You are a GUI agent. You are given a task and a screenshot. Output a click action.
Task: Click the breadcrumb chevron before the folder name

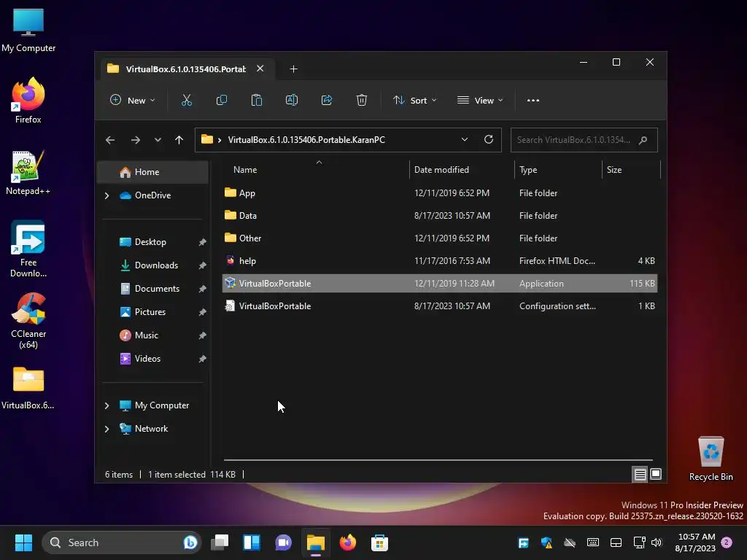(220, 140)
